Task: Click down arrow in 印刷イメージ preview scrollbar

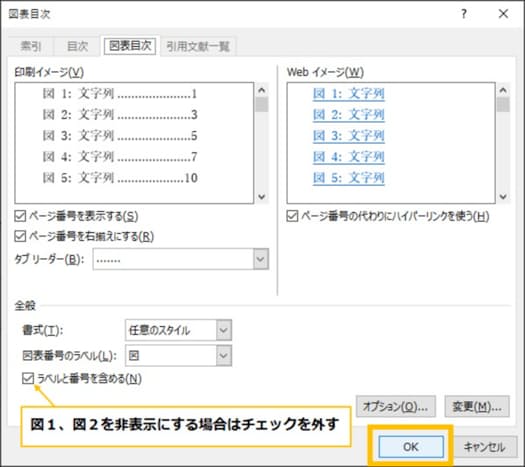Action: pyautogui.click(x=262, y=197)
